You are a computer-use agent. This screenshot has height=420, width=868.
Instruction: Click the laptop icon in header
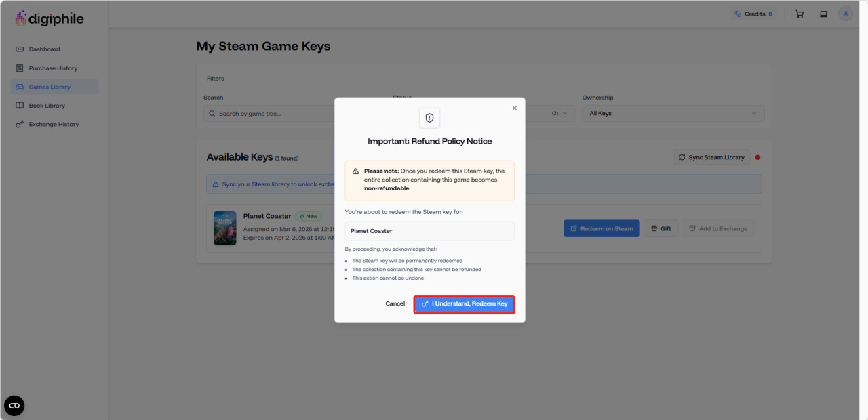point(823,14)
